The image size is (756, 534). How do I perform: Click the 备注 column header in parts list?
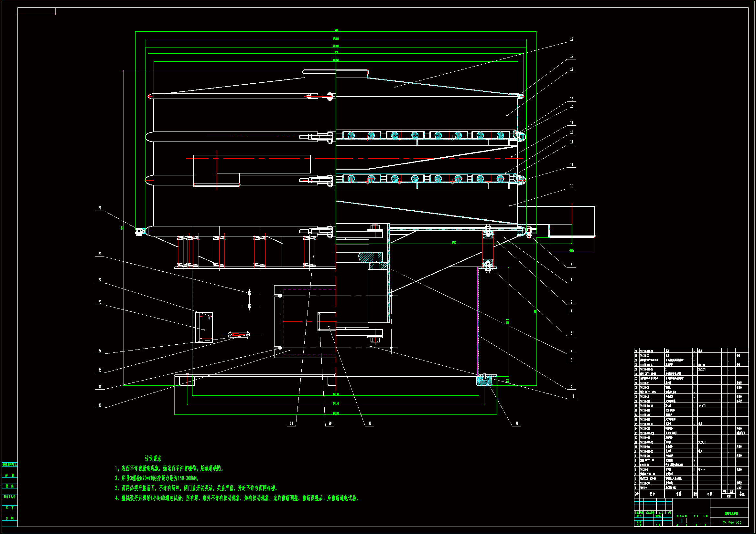click(741, 494)
